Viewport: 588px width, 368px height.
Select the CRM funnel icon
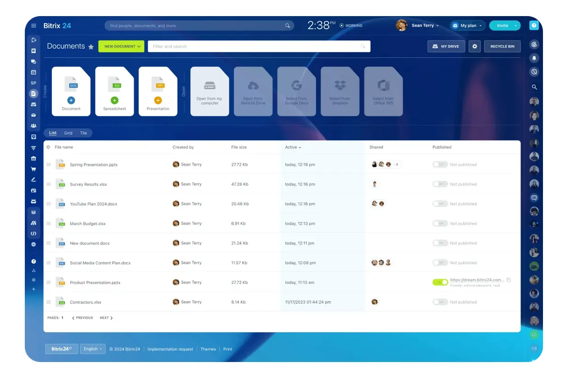click(33, 148)
